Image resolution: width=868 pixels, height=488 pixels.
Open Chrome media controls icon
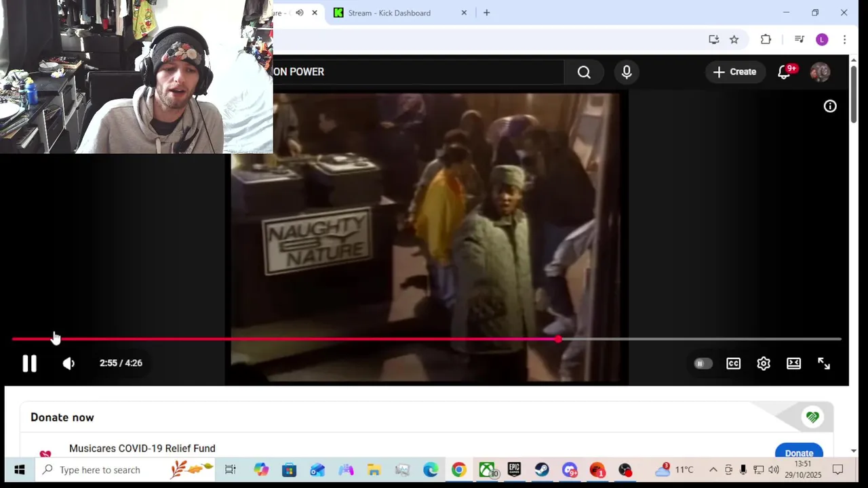point(799,39)
